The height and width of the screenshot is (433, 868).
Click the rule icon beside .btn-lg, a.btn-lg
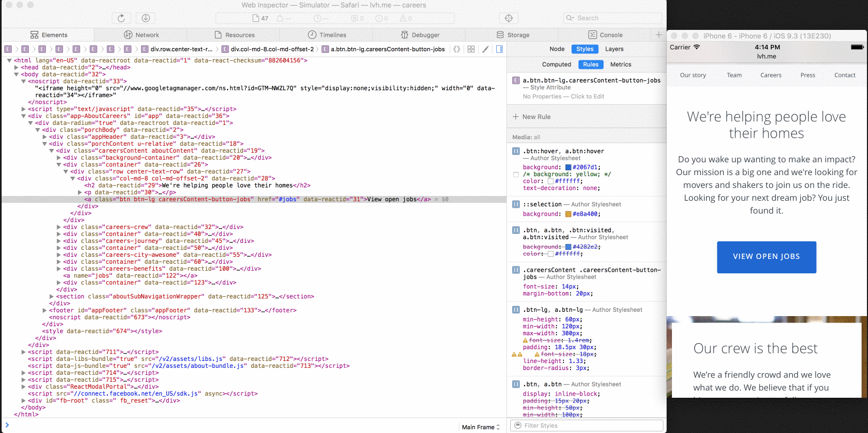516,310
